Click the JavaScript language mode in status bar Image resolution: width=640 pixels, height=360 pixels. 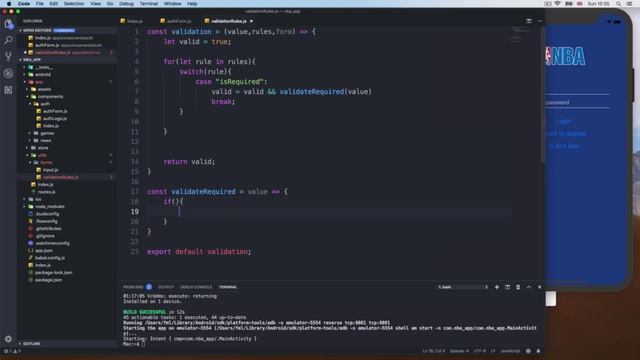pyautogui.click(x=510, y=351)
